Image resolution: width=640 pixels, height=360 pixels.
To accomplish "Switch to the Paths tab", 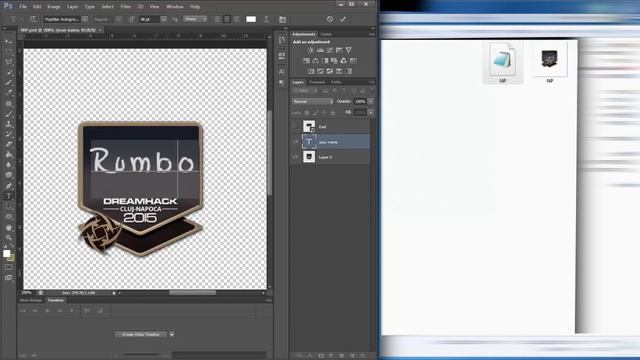I will (x=336, y=82).
